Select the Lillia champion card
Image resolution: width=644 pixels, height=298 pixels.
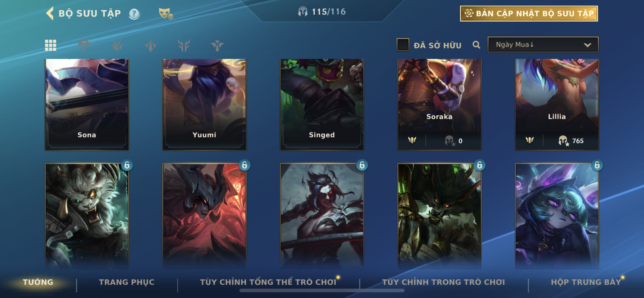(x=557, y=105)
